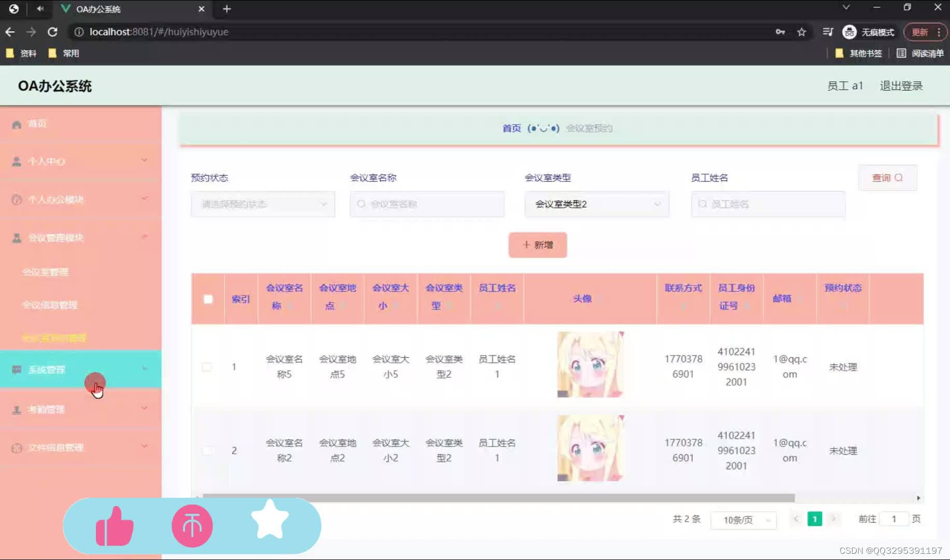The height and width of the screenshot is (560, 950).
Task: Click the avatar image in row 2
Action: click(x=590, y=448)
